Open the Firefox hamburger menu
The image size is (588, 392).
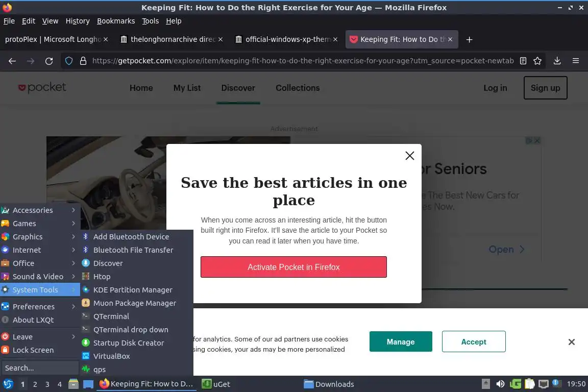576,61
